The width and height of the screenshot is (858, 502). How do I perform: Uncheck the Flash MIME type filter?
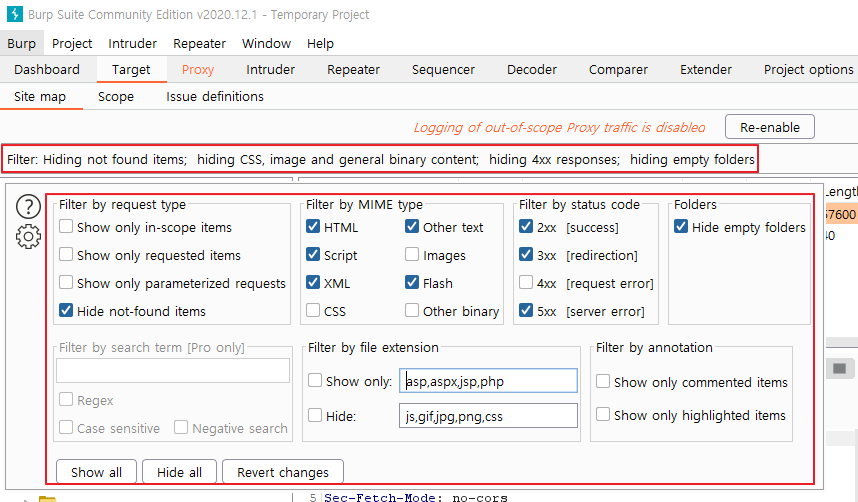pos(412,282)
